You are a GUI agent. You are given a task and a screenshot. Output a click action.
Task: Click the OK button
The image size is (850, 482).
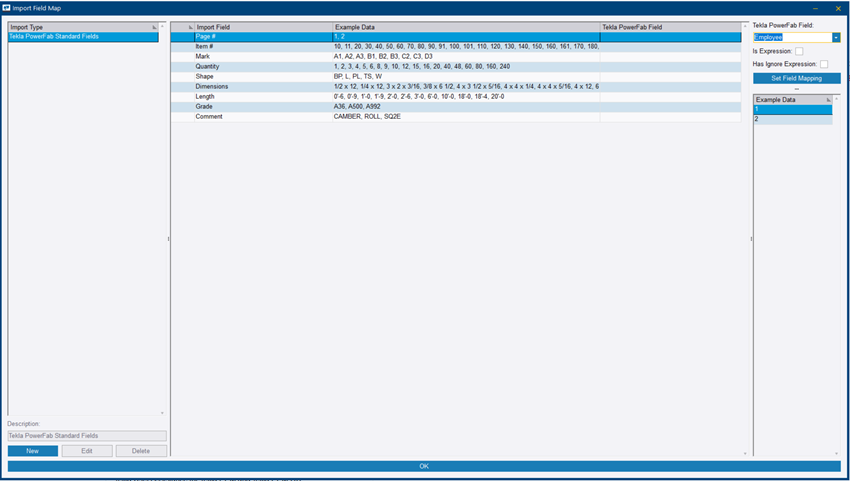coord(424,466)
